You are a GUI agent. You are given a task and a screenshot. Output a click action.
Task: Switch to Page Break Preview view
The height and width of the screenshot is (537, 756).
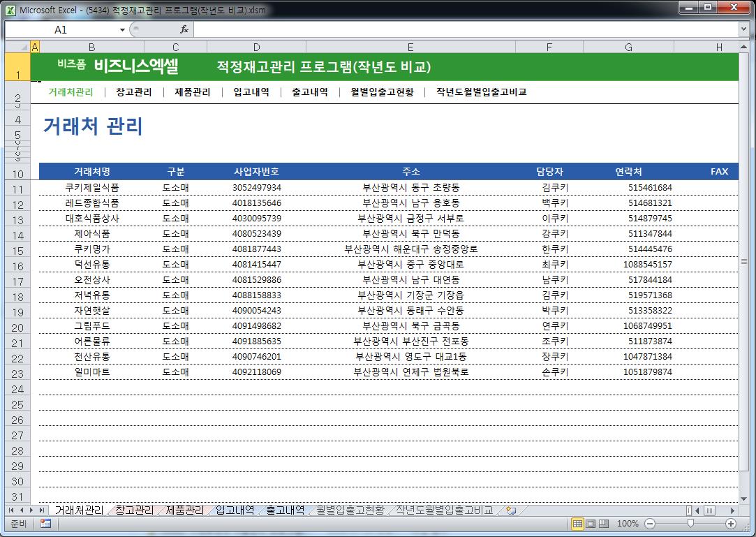(604, 524)
